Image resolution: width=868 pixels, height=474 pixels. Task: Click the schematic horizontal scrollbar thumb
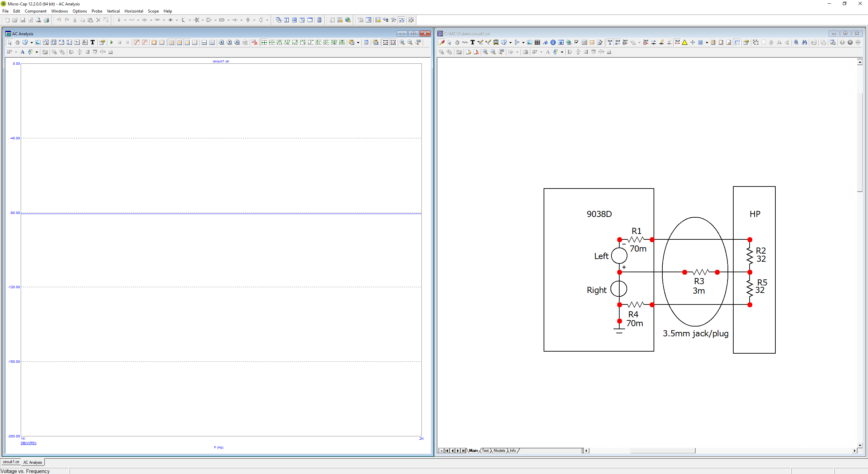coord(663,451)
